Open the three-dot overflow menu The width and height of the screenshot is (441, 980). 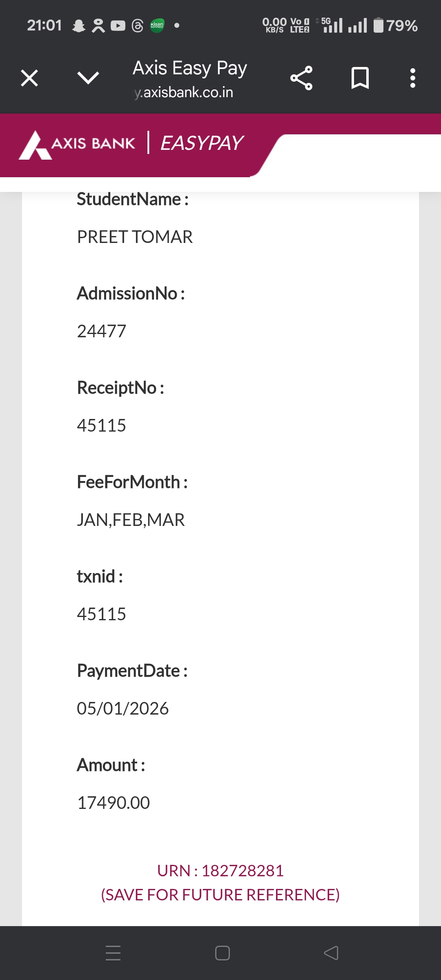click(x=413, y=78)
